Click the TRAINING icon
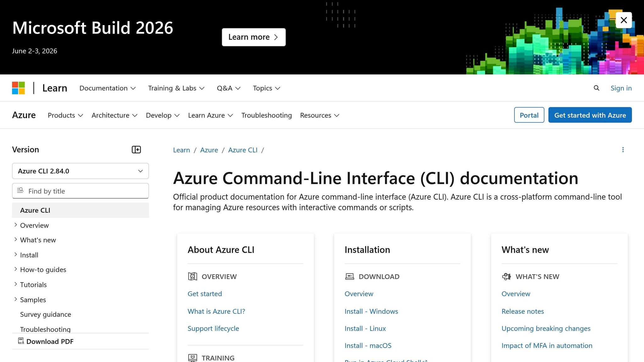The image size is (644, 362). [x=192, y=358]
